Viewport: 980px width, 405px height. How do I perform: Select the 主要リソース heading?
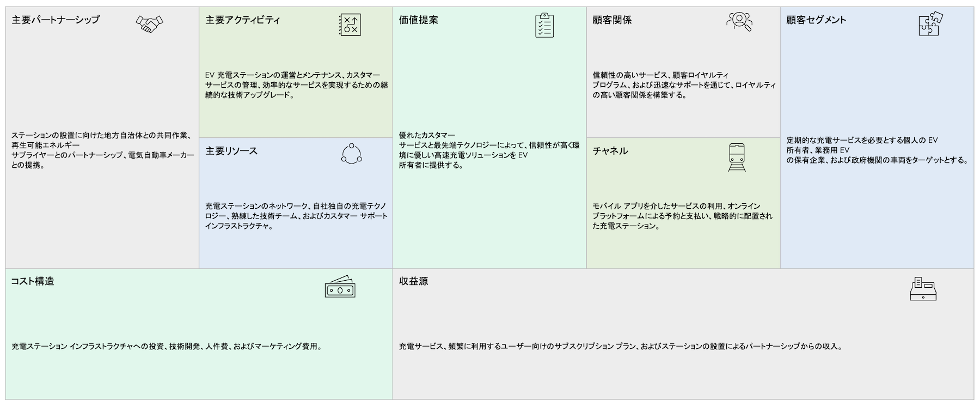click(x=231, y=151)
